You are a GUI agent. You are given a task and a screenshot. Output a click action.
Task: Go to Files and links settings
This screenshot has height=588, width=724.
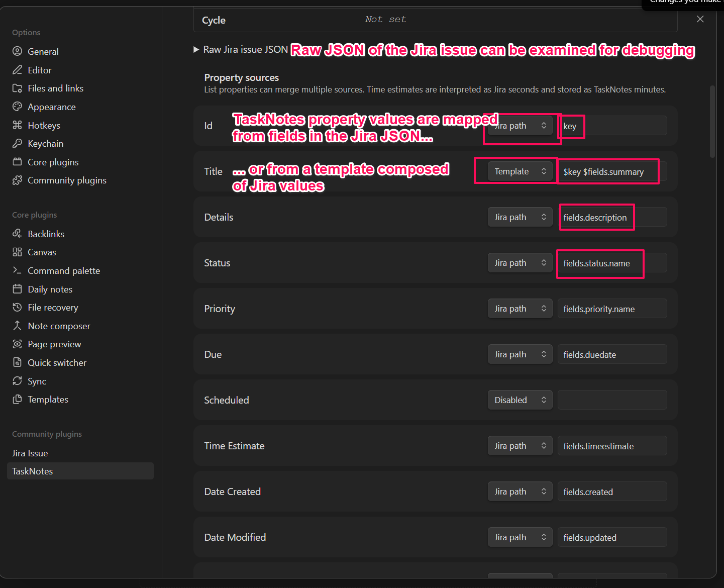(x=80, y=88)
